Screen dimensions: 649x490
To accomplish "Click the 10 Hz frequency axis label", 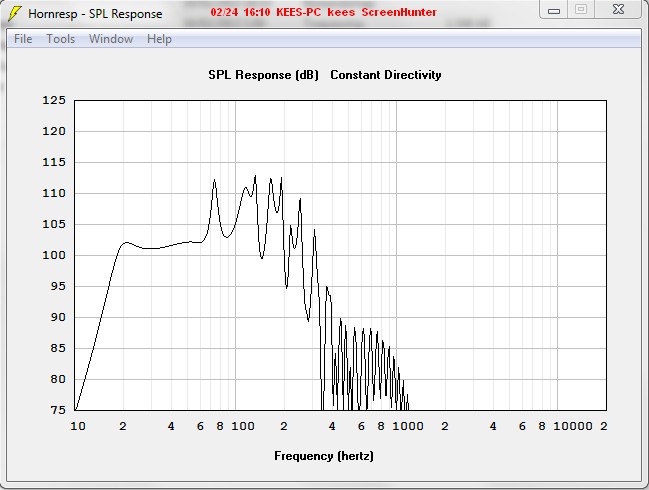I will point(78,426).
